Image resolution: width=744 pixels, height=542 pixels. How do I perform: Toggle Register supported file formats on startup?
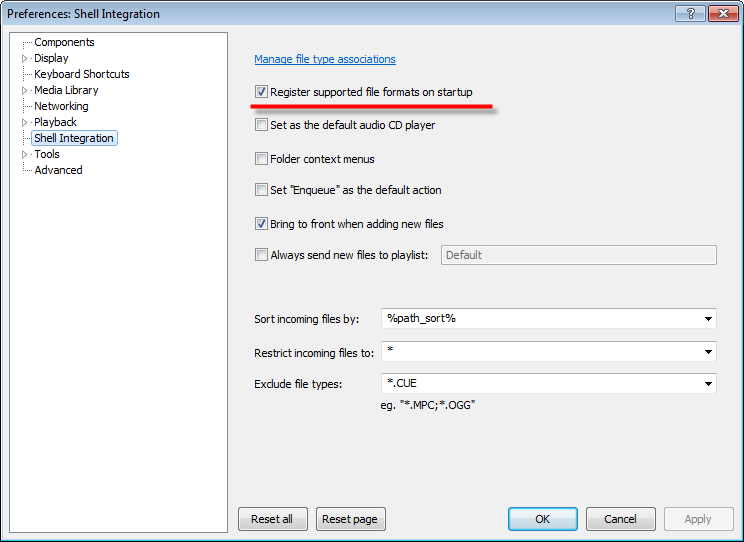pyautogui.click(x=262, y=92)
